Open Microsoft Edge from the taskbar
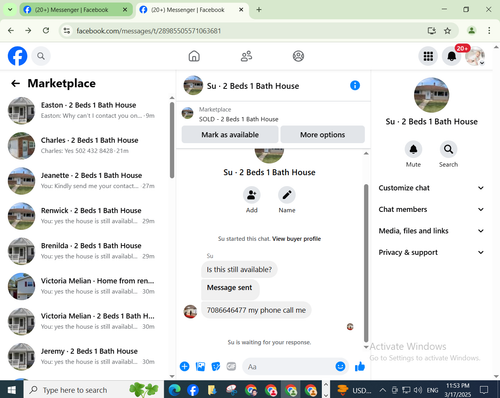This screenshot has height=398, width=500. click(x=175, y=390)
